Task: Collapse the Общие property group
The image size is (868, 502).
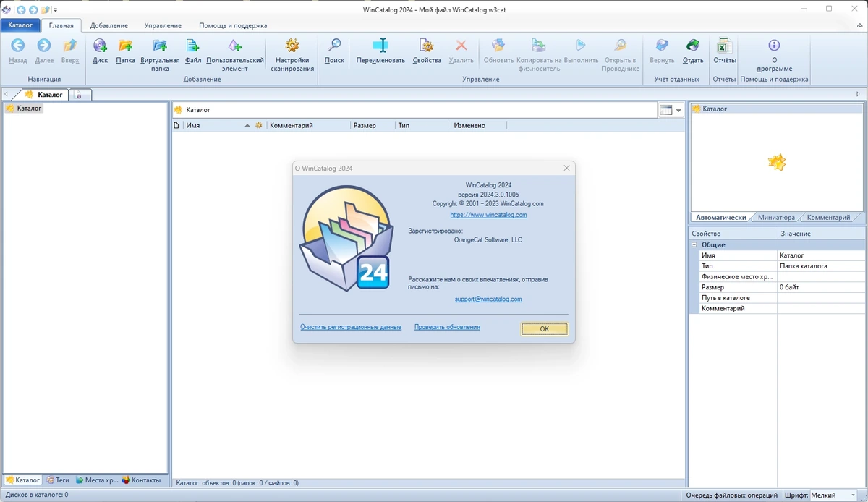Action: click(x=695, y=244)
